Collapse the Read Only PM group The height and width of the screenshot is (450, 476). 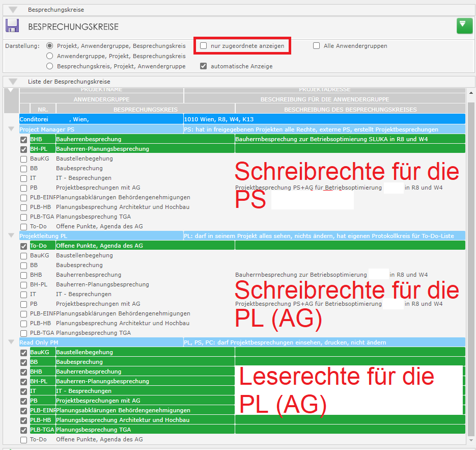pyautogui.click(x=11, y=342)
